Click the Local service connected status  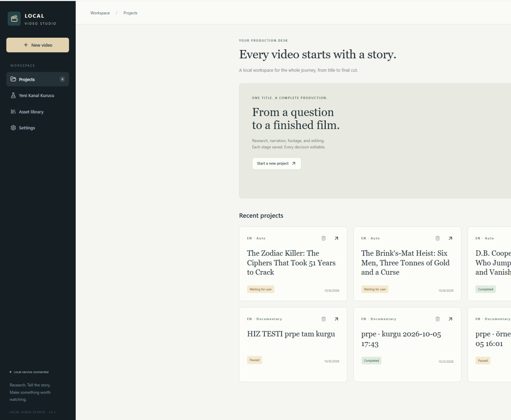[29, 372]
